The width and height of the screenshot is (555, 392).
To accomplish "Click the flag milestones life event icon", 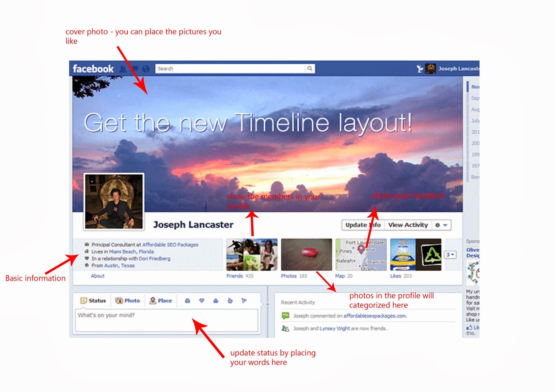I will tap(244, 300).
